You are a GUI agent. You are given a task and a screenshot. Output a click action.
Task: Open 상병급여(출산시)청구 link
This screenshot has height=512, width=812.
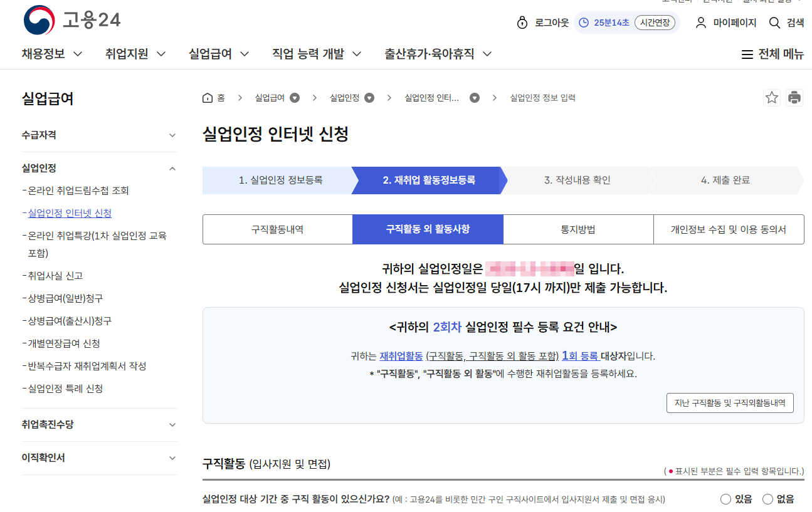click(x=70, y=321)
